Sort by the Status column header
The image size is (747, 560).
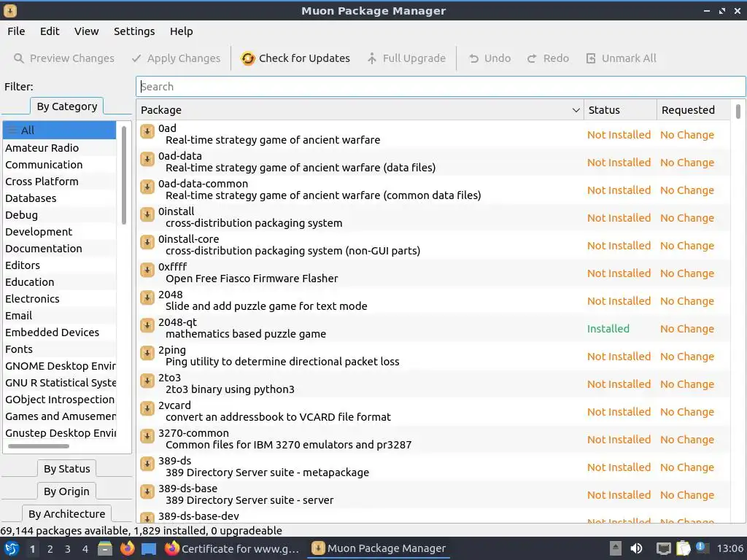(620, 110)
